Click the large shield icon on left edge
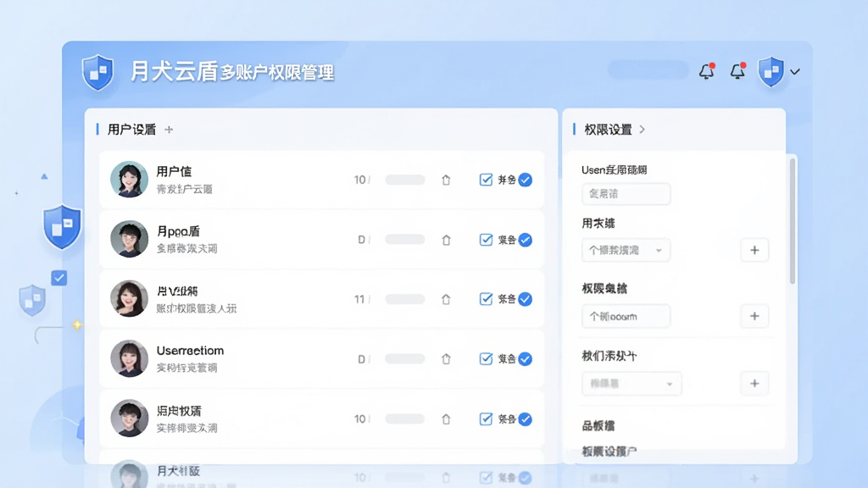This screenshot has width=868, height=488. (x=62, y=227)
